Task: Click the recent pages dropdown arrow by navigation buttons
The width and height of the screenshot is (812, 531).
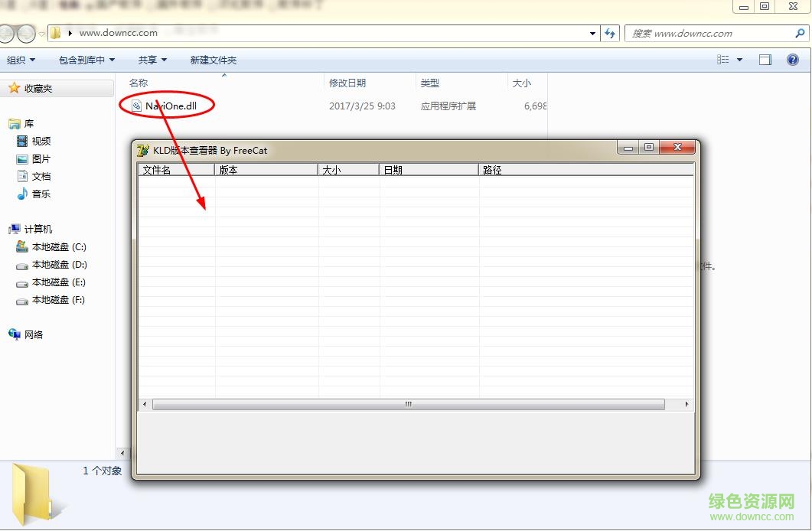Action: click(42, 34)
